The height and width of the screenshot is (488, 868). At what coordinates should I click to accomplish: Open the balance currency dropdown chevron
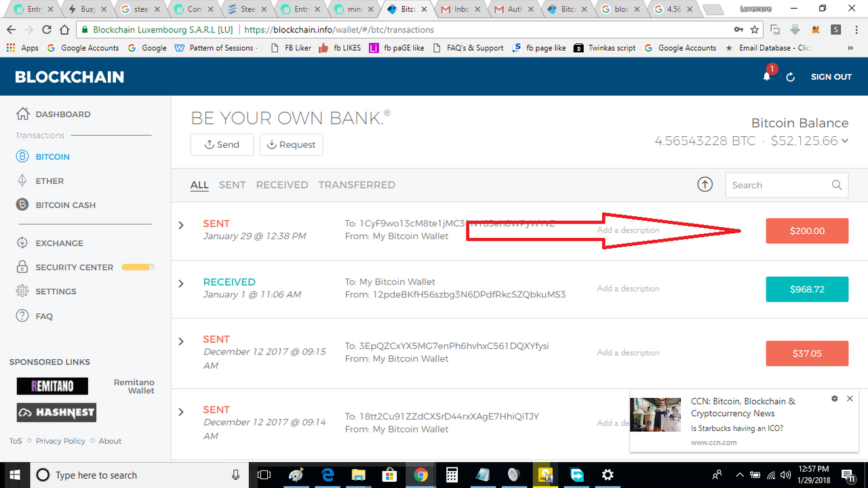pyautogui.click(x=845, y=141)
